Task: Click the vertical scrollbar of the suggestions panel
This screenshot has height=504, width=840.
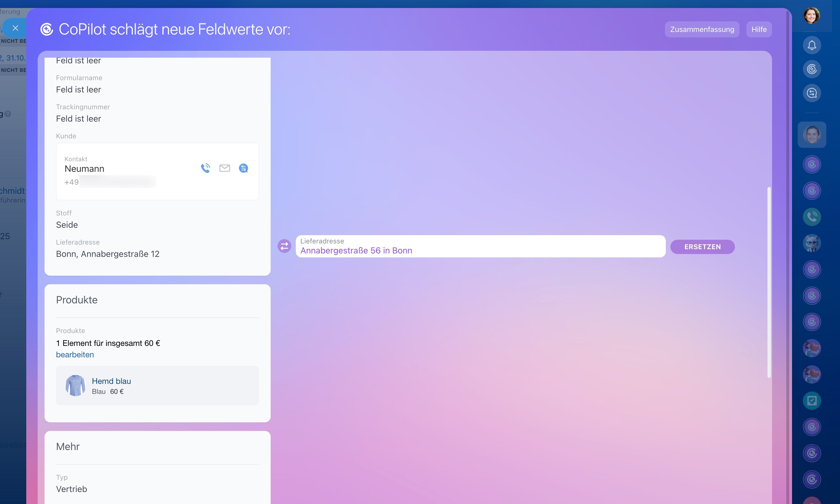Action: pos(769,282)
